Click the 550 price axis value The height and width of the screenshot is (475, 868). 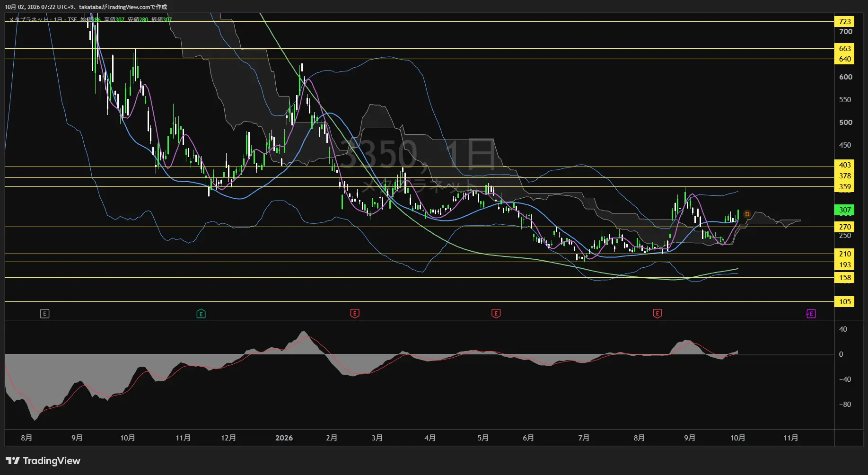[845, 100]
